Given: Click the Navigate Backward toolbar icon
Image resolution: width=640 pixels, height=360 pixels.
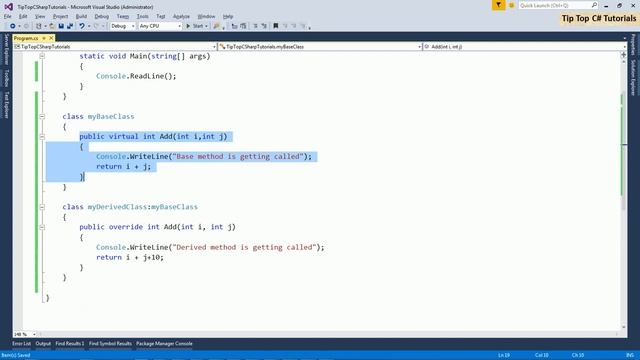Looking at the screenshot, I should tap(13, 26).
